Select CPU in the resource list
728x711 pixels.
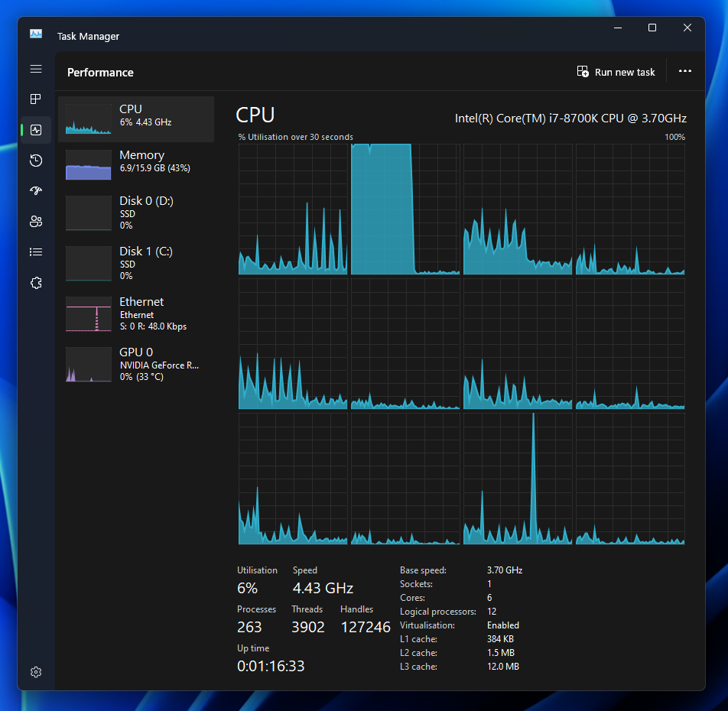[136, 119]
